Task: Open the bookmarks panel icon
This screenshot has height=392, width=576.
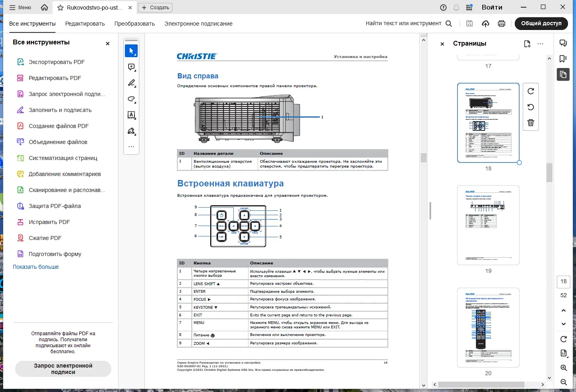Action: [x=563, y=59]
